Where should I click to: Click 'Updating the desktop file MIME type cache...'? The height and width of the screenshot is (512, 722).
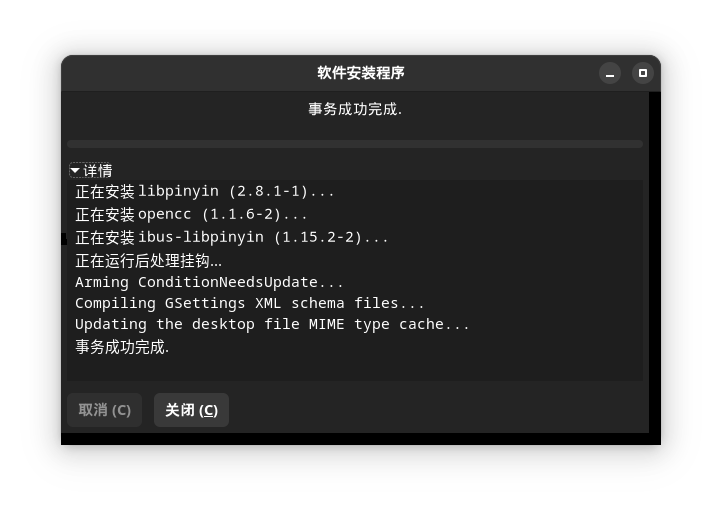tap(272, 325)
